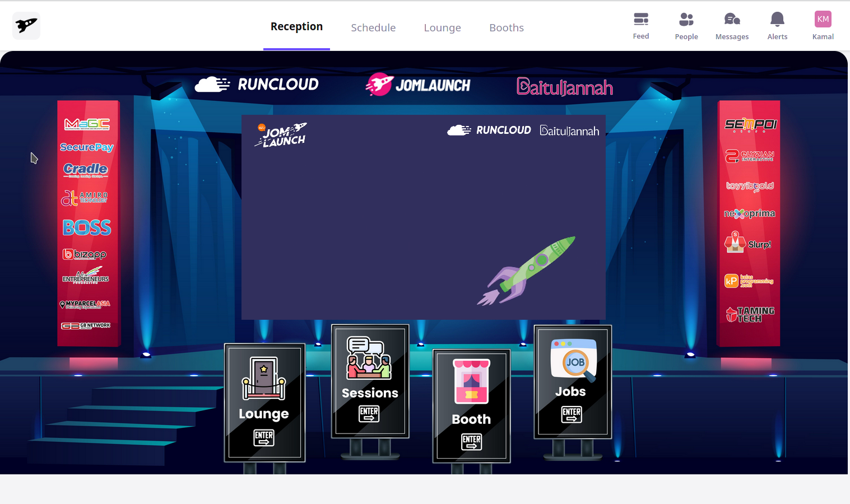Select the SecurePay logo on the left banner
The width and height of the screenshot is (850, 504).
[x=87, y=147]
